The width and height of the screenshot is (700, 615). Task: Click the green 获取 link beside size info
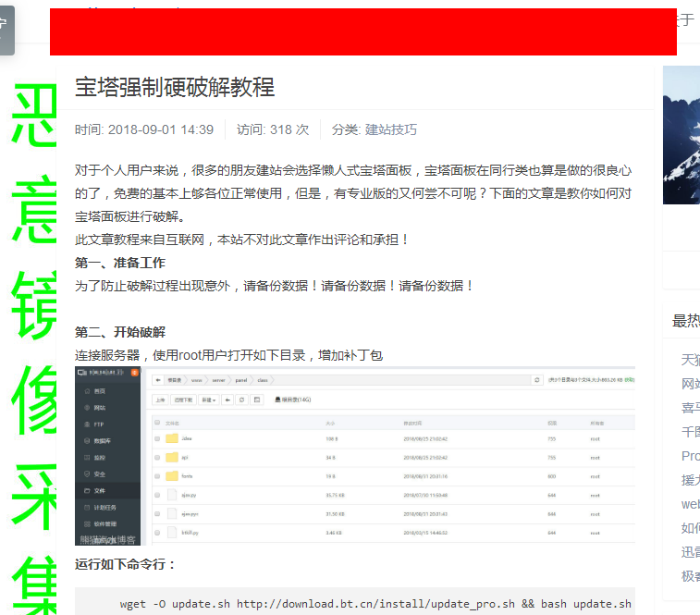coord(629,380)
